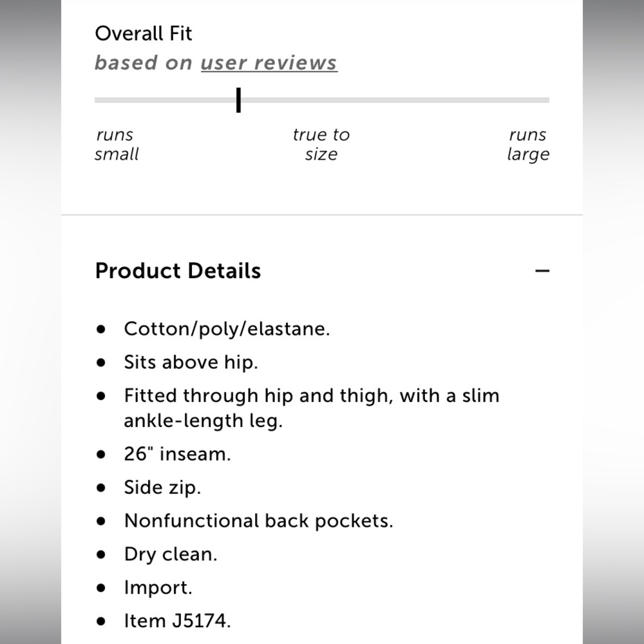The width and height of the screenshot is (644, 644).
Task: Select the 'runs large' fit label
Action: 528,144
